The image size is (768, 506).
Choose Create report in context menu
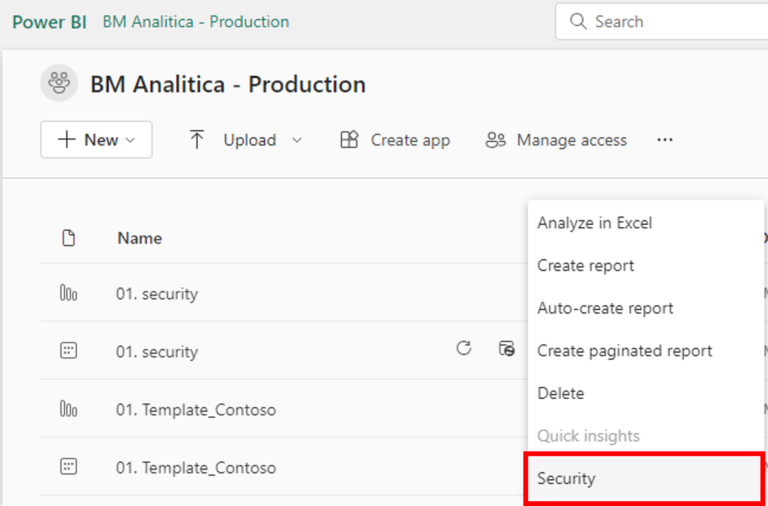pos(646,265)
